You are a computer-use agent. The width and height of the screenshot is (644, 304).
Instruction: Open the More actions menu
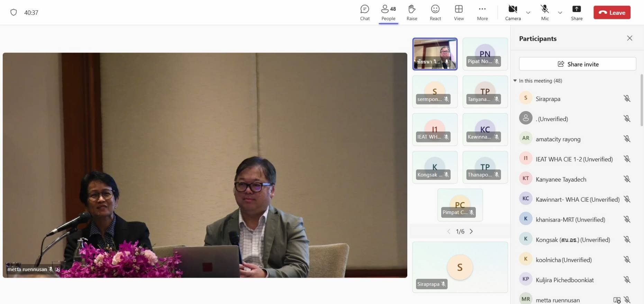coord(482,12)
